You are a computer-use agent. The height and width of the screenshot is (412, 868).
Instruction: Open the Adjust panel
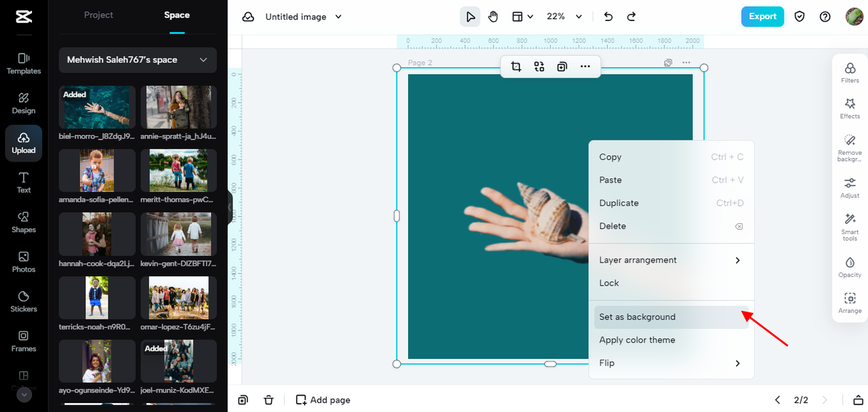[x=850, y=188]
